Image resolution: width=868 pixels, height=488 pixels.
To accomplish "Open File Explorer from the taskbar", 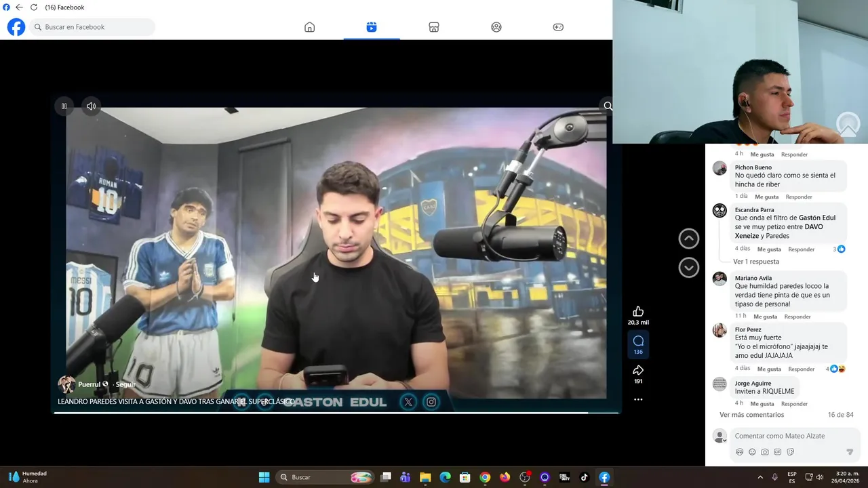I will (x=425, y=477).
